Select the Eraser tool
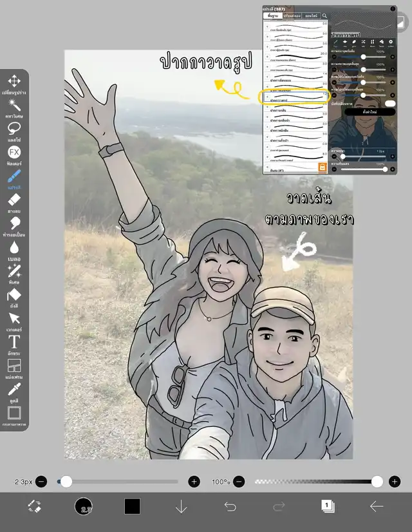The image size is (412, 532). tap(14, 199)
